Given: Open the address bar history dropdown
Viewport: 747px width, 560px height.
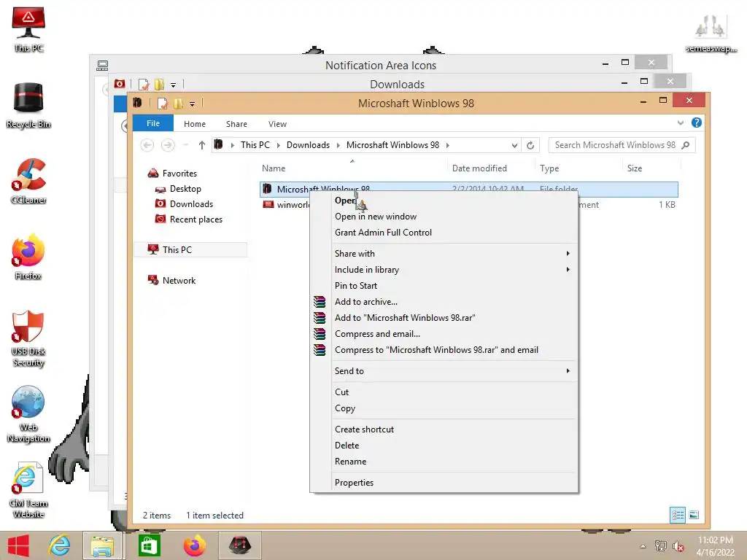Looking at the screenshot, I should click(x=514, y=145).
